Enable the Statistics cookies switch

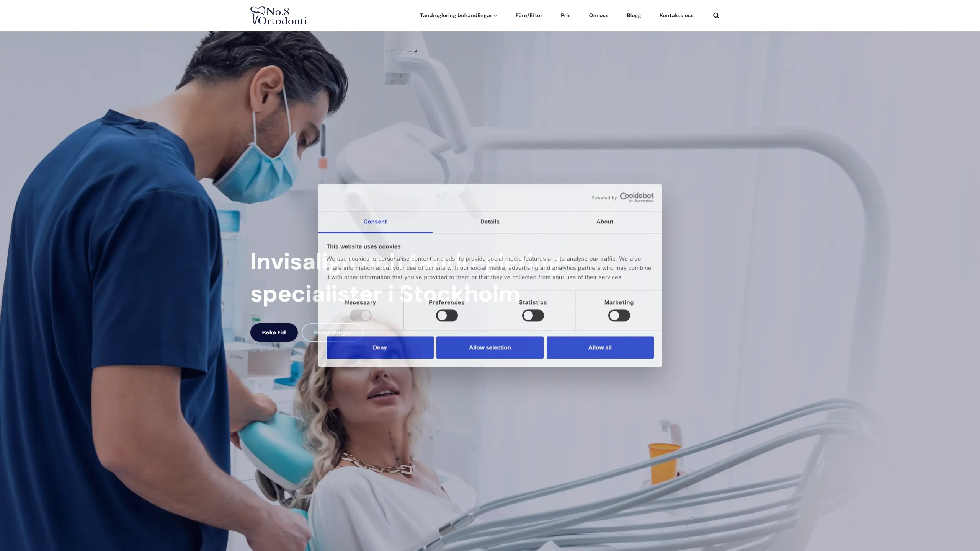533,315
